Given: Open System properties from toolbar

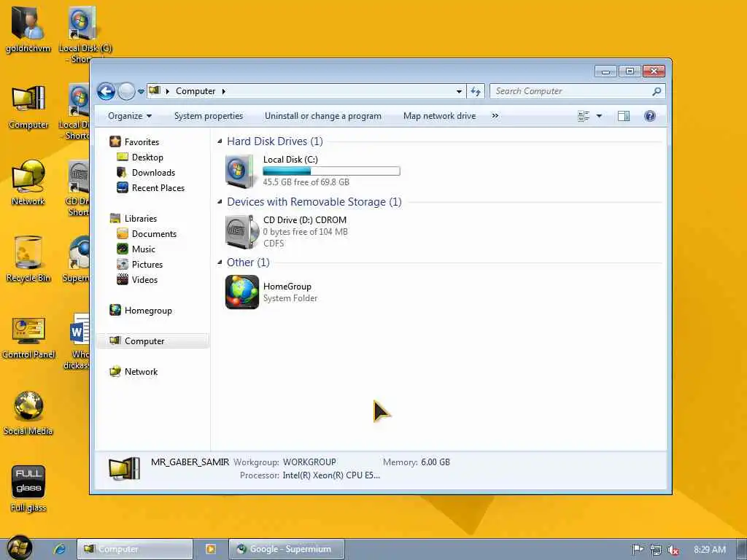Looking at the screenshot, I should [x=208, y=116].
